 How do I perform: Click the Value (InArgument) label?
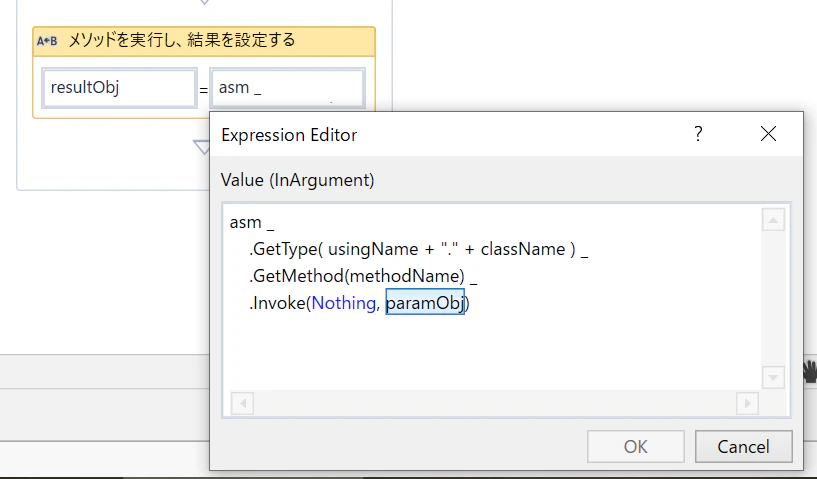298,180
